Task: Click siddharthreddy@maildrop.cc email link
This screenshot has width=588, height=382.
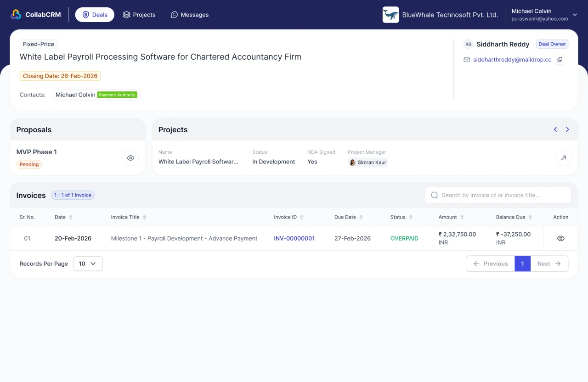Action: (x=512, y=60)
